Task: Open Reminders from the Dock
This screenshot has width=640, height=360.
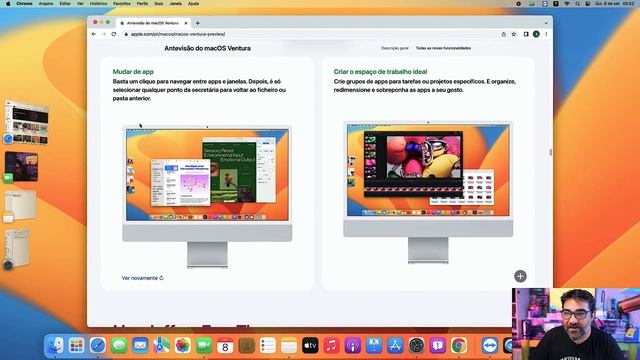Action: click(268, 346)
